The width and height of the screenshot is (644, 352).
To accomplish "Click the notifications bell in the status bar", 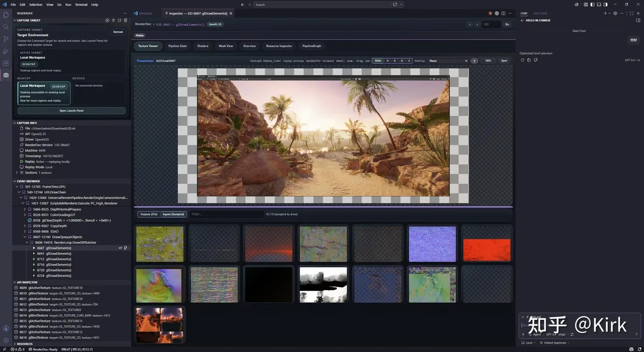I will (x=639, y=349).
